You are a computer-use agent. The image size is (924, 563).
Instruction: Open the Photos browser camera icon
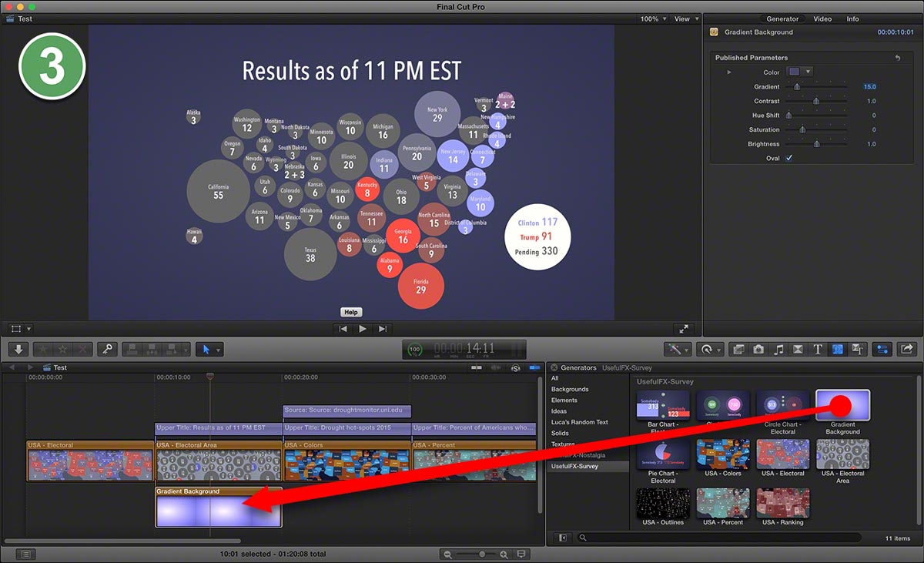758,350
